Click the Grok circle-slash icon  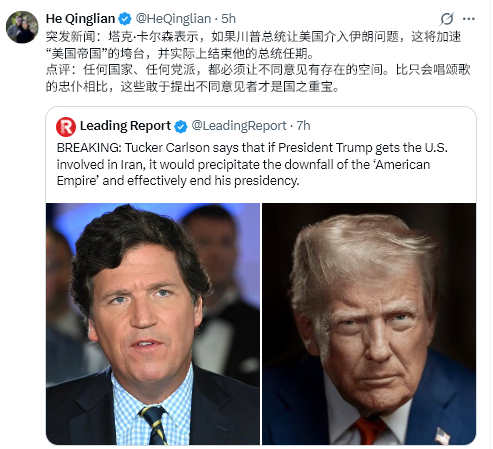pos(446,19)
